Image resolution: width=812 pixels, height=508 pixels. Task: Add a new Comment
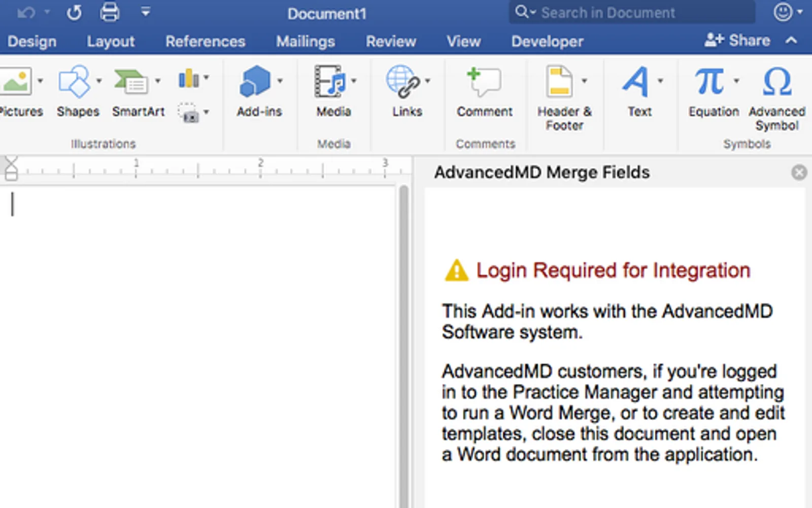(x=484, y=81)
